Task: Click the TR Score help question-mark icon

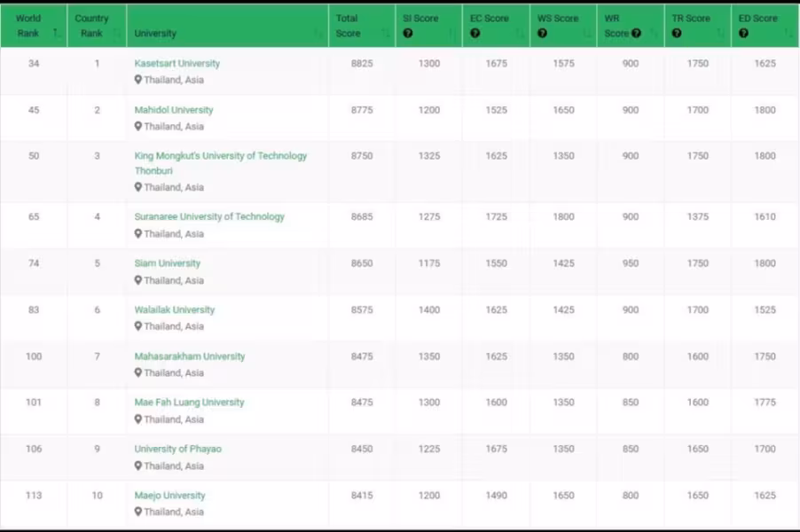Action: pyautogui.click(x=677, y=33)
